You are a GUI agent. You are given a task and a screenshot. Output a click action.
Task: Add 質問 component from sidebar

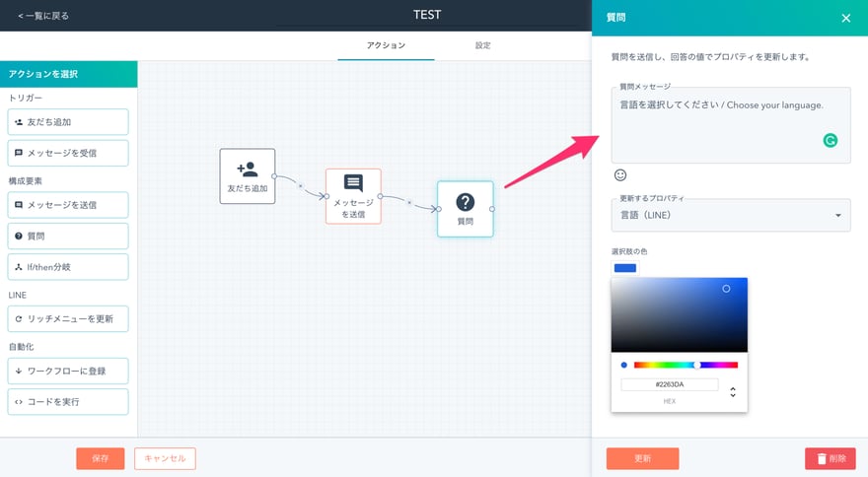[68, 237]
